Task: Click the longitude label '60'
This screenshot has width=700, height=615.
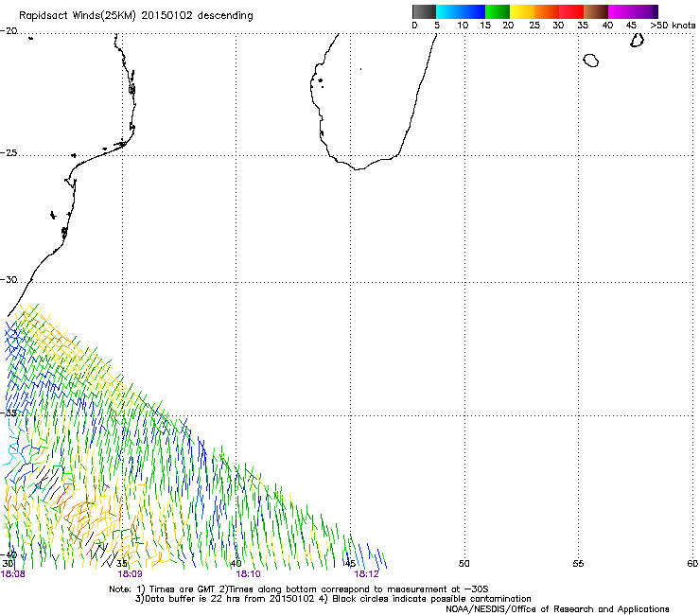Action: click(x=692, y=564)
